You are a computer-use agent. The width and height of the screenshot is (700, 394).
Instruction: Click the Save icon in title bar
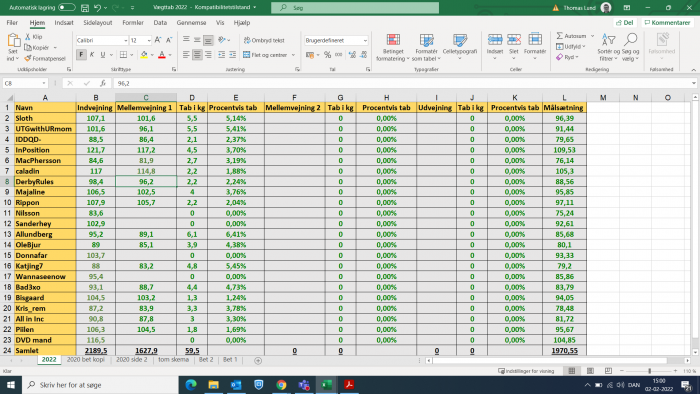(x=85, y=8)
